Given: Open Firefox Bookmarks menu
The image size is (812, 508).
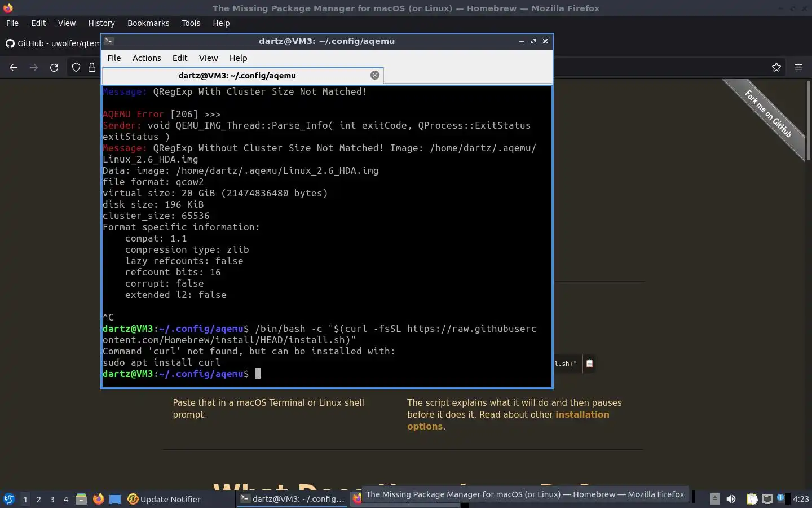Looking at the screenshot, I should click(x=148, y=23).
